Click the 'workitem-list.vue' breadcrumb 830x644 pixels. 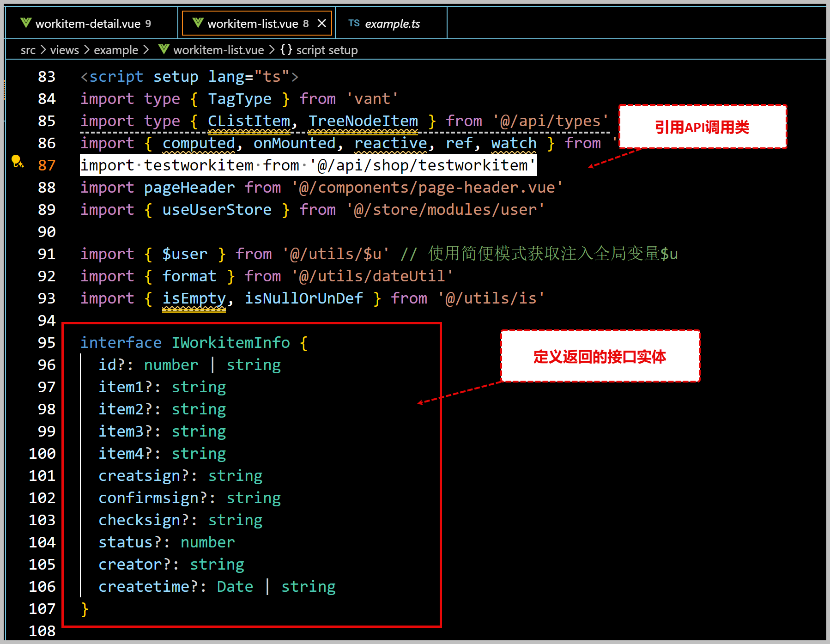click(218, 50)
